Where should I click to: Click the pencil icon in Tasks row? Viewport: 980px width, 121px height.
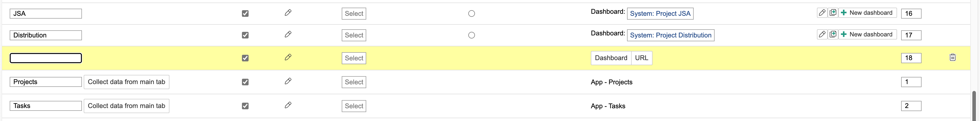point(288,105)
